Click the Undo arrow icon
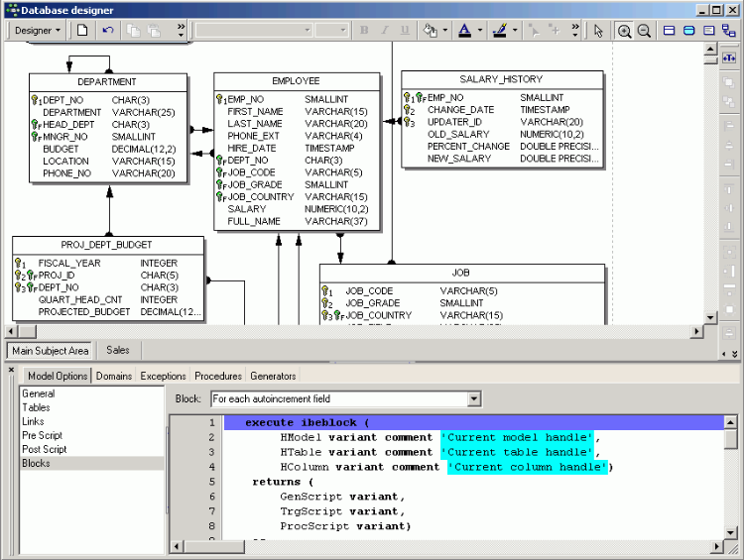 pyautogui.click(x=107, y=31)
